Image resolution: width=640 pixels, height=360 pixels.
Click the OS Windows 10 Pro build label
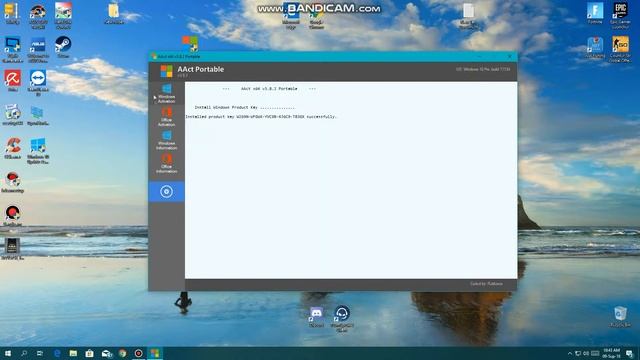[x=483, y=69]
